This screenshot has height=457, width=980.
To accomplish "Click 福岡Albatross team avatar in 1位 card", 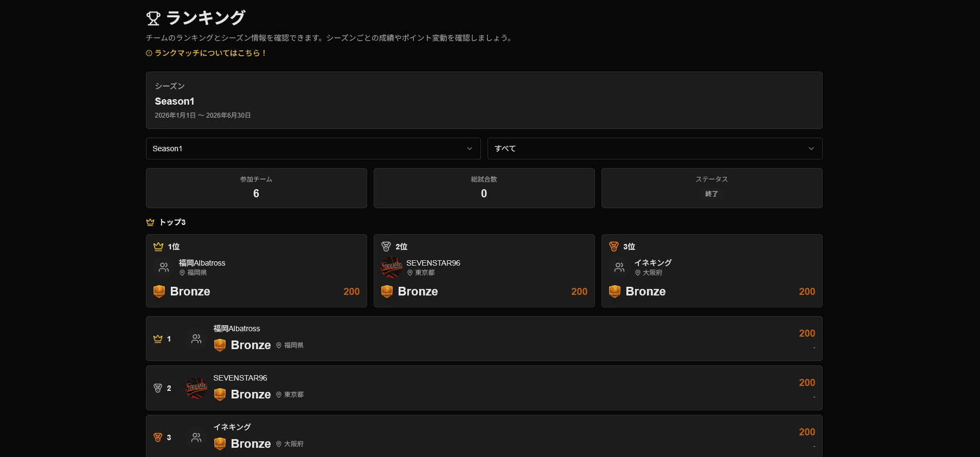I will (163, 267).
